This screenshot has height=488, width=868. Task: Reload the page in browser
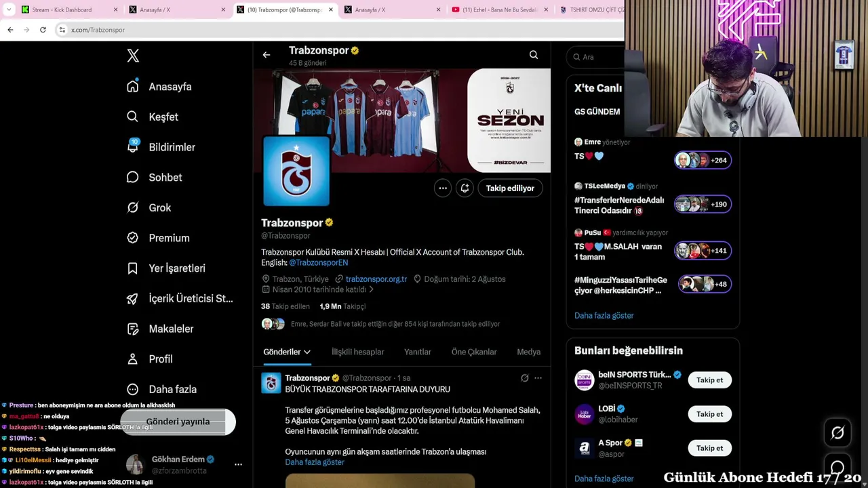[x=43, y=30]
